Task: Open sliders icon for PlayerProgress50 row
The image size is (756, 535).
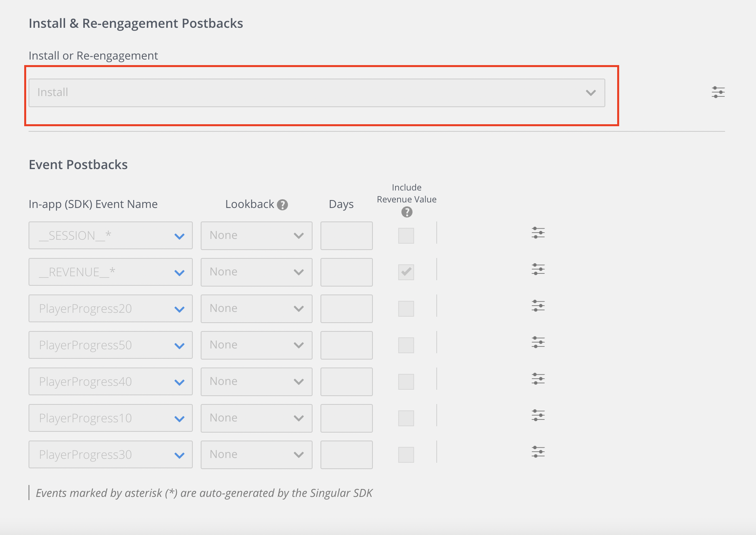Action: pos(538,343)
